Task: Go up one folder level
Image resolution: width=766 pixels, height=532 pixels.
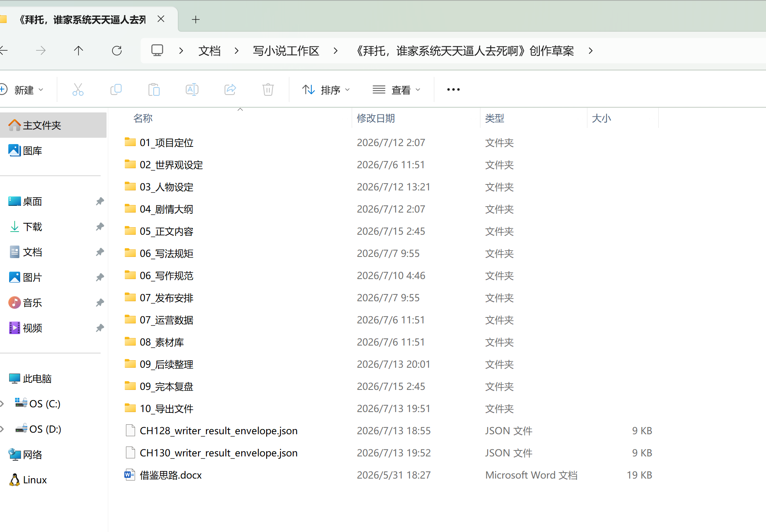Action: 78,51
